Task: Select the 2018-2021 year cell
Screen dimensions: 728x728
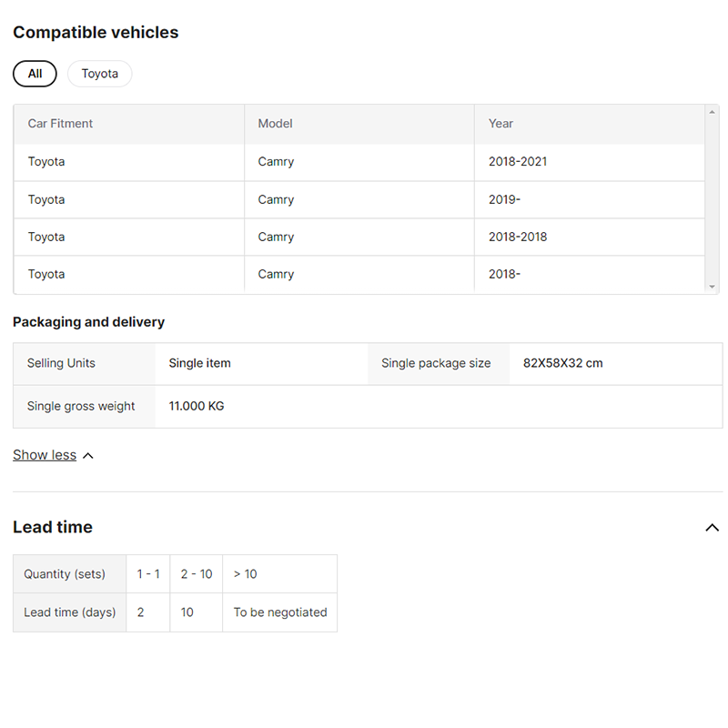Action: 518,162
